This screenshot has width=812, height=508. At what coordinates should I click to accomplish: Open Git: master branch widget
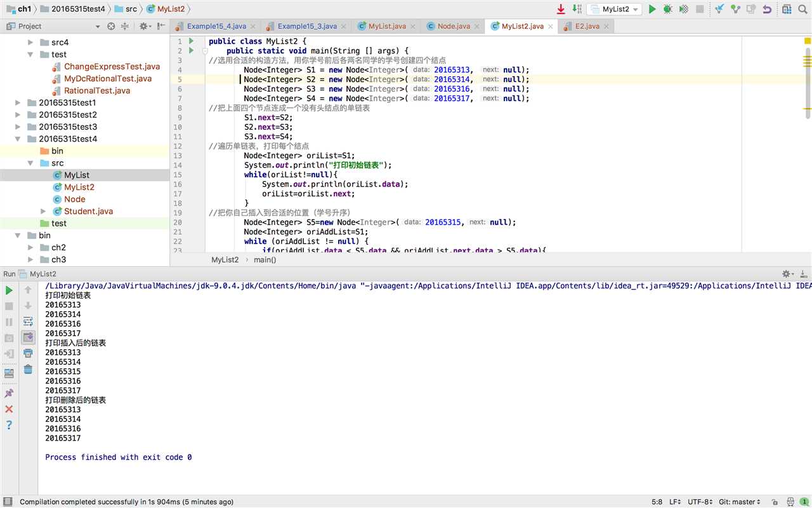tap(740, 502)
